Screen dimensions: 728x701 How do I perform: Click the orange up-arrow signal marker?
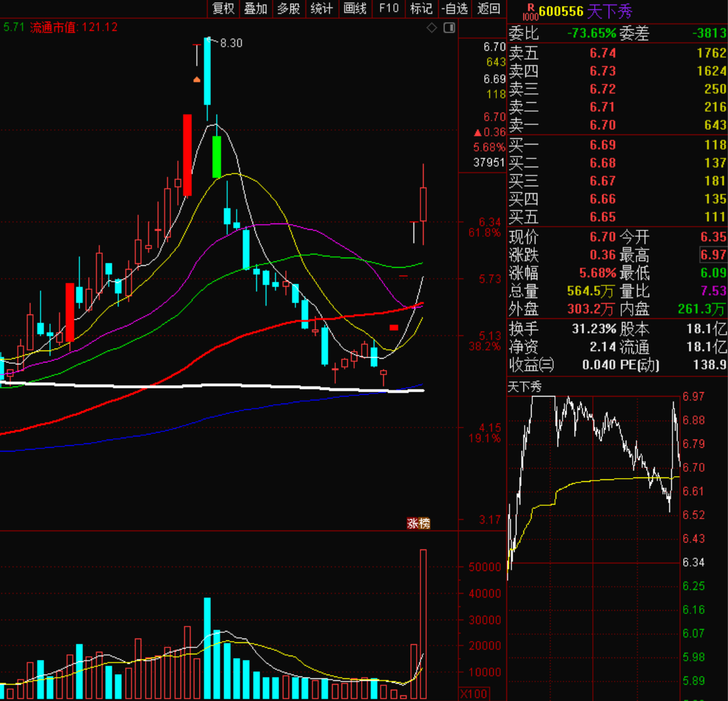pos(197,80)
